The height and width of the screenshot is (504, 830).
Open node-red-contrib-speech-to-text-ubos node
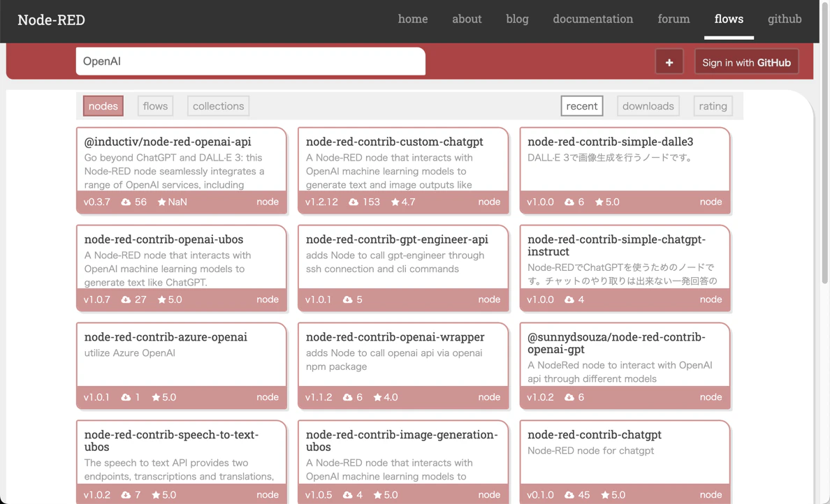click(171, 440)
